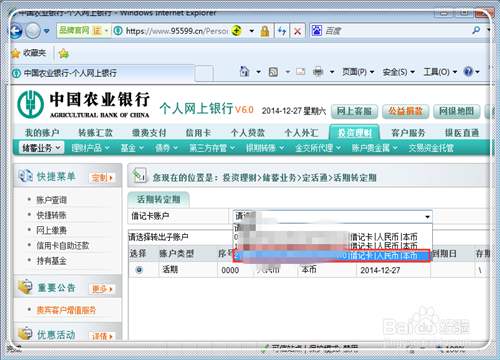The image size is (500, 360).
Task: Expand the 理财产品 submenu dropdown
Action: coord(90,148)
